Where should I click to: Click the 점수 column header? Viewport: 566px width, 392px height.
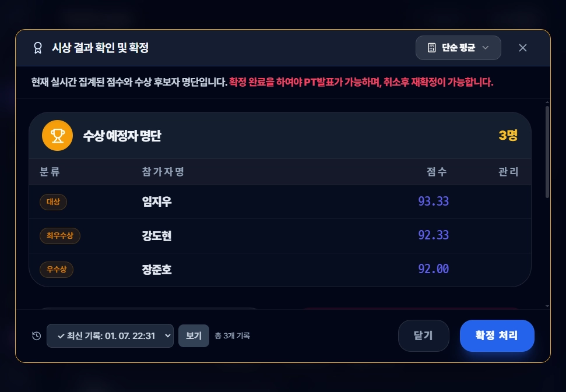(437, 172)
